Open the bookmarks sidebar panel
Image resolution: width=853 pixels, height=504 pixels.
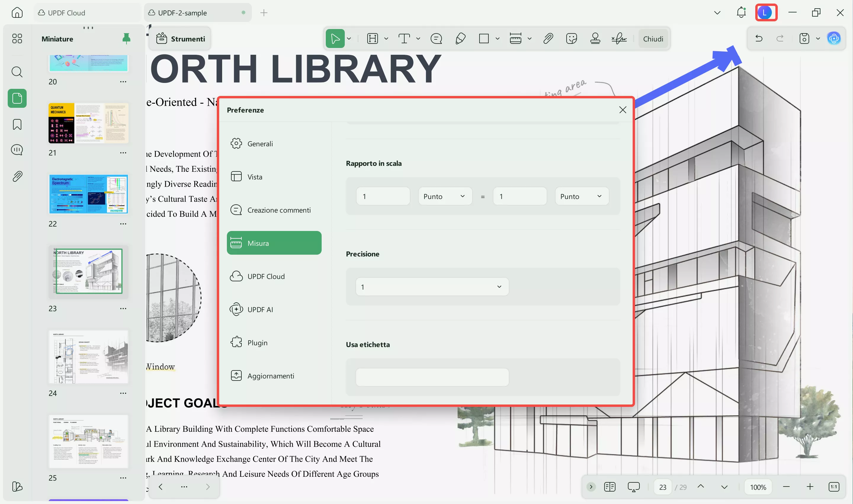coord(17,124)
